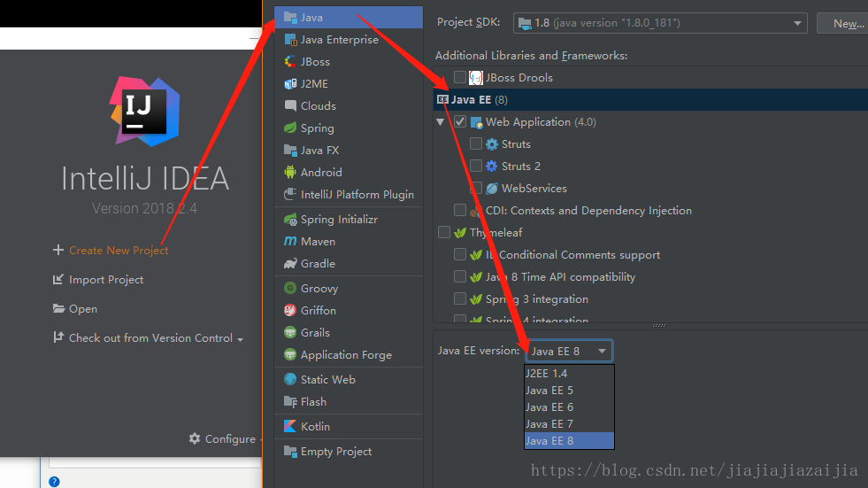Click the Application Forge icon
This screenshot has width=868, height=488.
(x=290, y=354)
